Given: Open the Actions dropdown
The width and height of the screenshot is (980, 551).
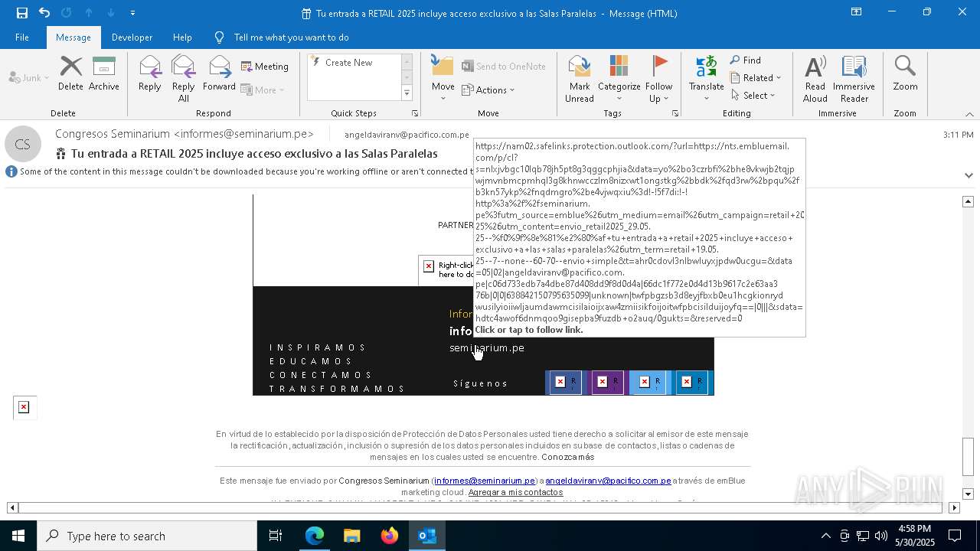Looking at the screenshot, I should pos(488,90).
